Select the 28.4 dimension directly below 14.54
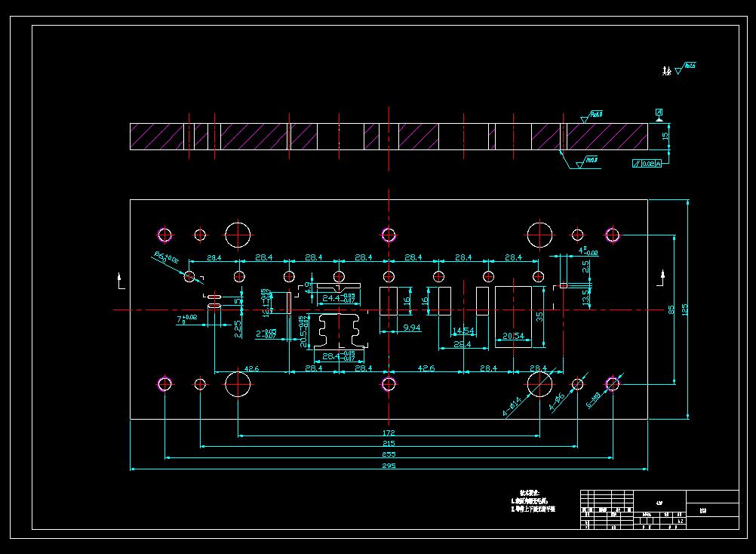The height and width of the screenshot is (554, 756). 463,343
